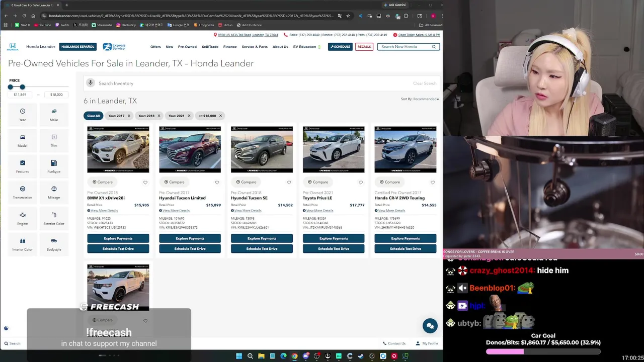Open the Transmission filter icon
This screenshot has height=362, width=644.
tap(22, 189)
